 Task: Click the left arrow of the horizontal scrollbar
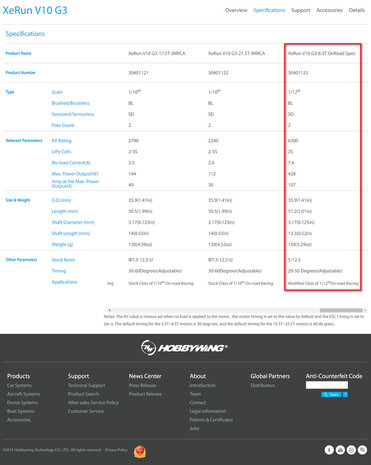click(109, 310)
